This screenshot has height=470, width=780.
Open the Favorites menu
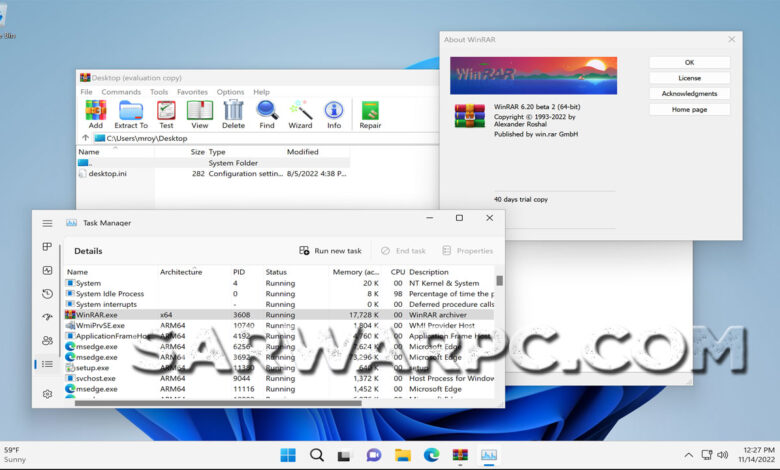point(192,92)
